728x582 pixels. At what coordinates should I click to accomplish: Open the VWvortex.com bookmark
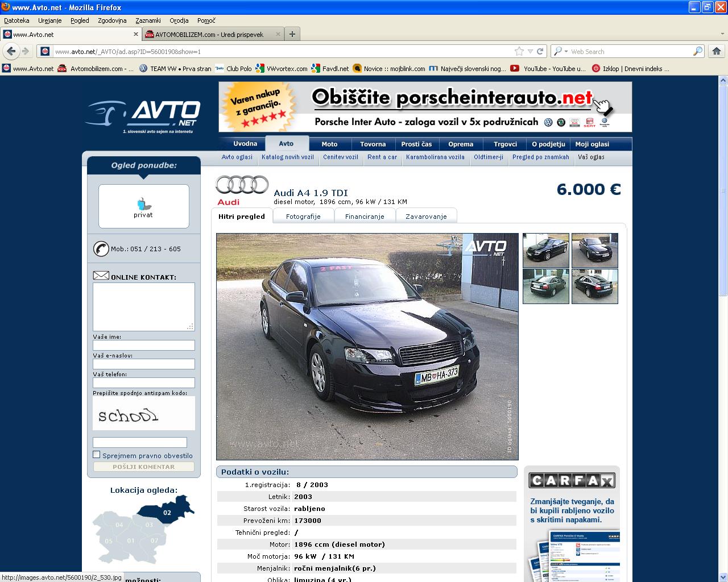pyautogui.click(x=282, y=68)
